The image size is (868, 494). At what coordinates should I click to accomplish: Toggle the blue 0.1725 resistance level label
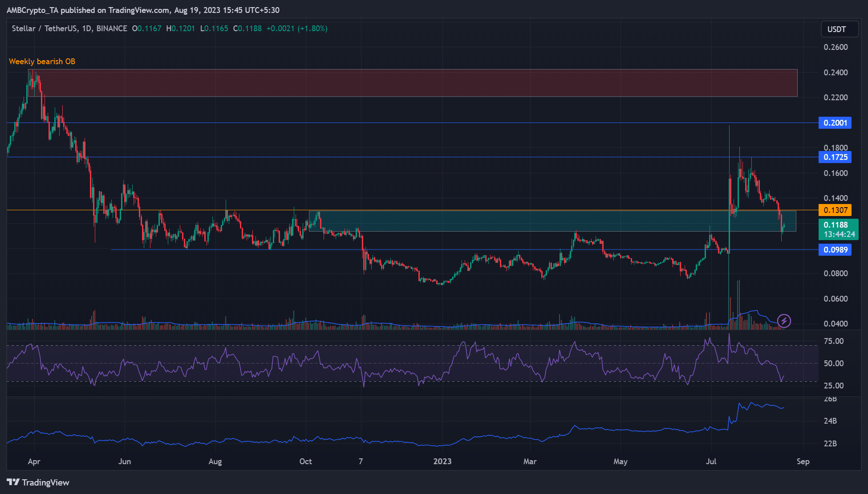pos(835,157)
